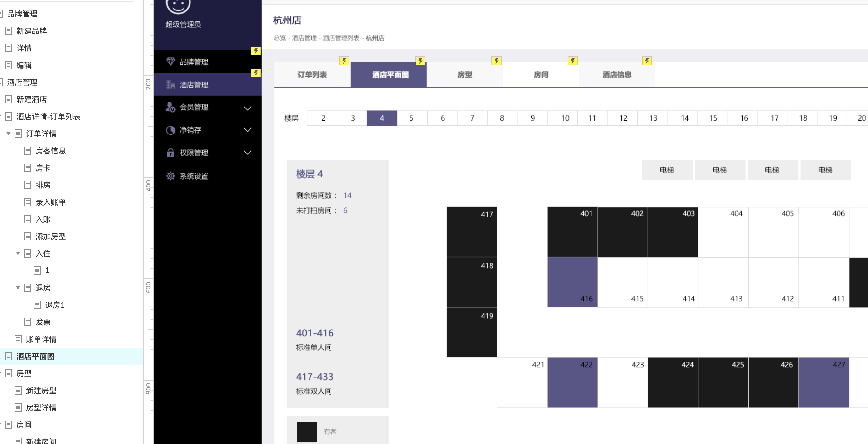868x444 pixels.
Task: Click the lightning marker on 房型 tab
Action: tap(496, 61)
